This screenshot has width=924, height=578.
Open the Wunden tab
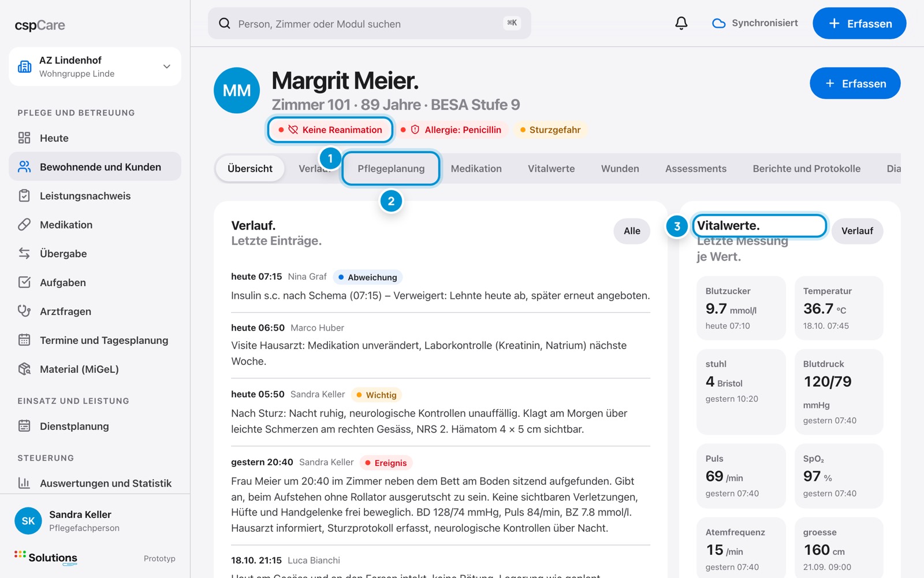620,168
